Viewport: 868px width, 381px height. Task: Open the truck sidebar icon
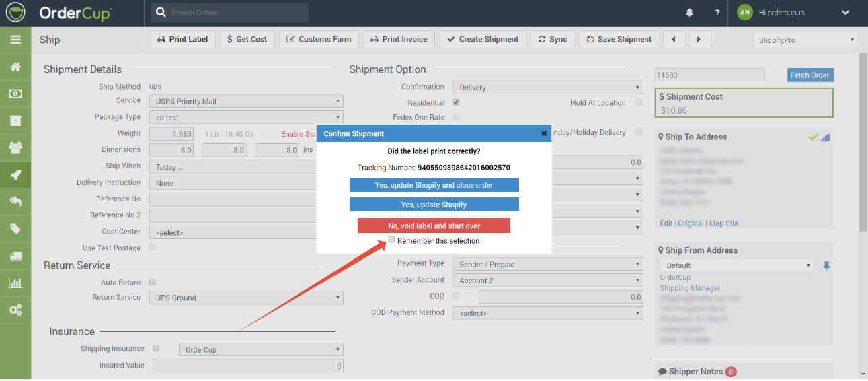pyautogui.click(x=15, y=256)
